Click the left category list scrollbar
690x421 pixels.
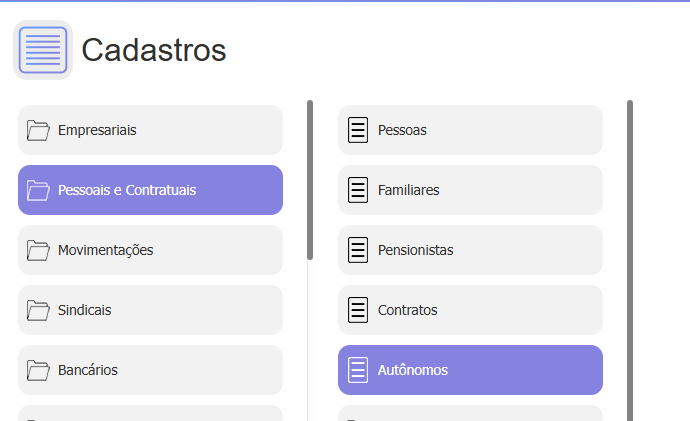point(310,180)
